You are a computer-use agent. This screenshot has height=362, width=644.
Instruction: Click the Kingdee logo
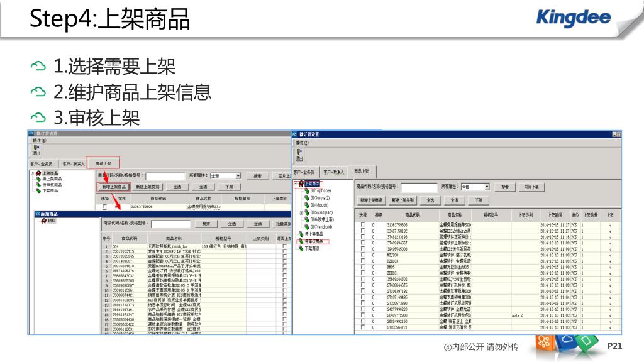[574, 18]
